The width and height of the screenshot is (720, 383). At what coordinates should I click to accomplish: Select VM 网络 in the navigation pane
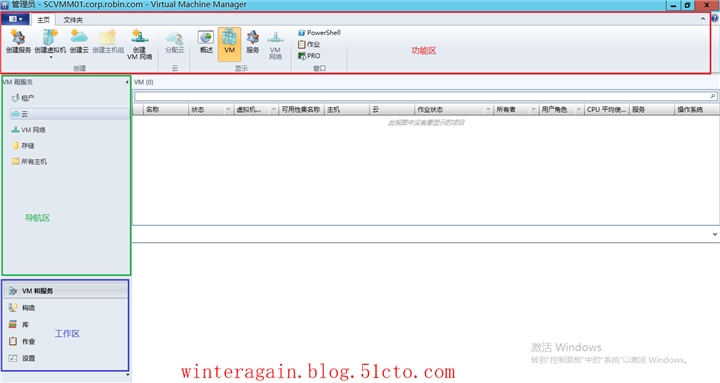tap(28, 130)
